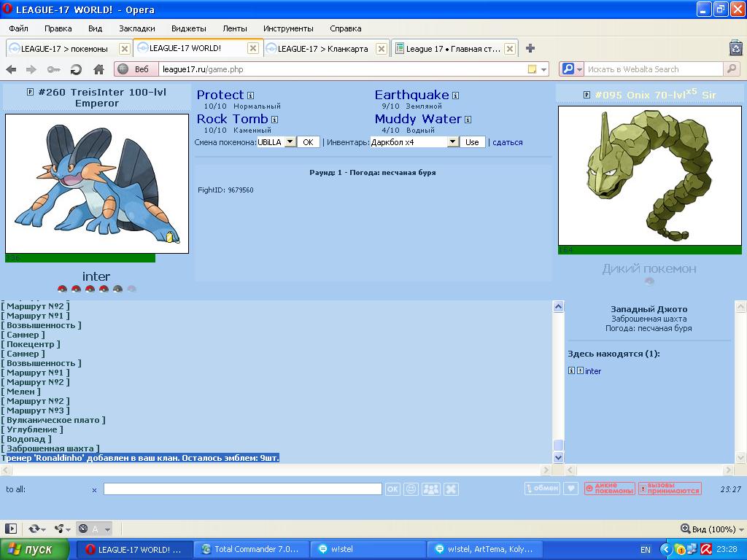Click the X clear icon beside the chat OK
The height and width of the screenshot is (560, 747).
451,489
